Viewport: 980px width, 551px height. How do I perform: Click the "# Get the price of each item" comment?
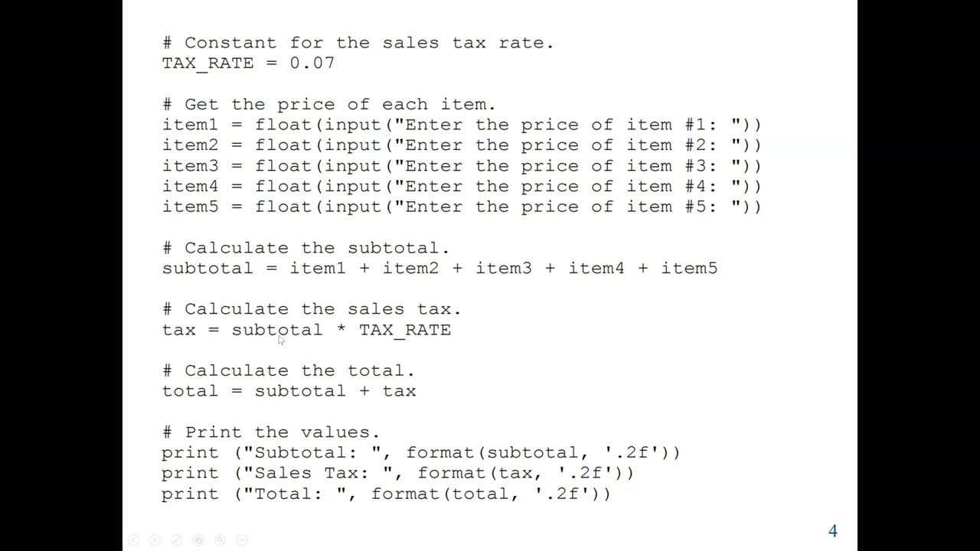(x=329, y=105)
